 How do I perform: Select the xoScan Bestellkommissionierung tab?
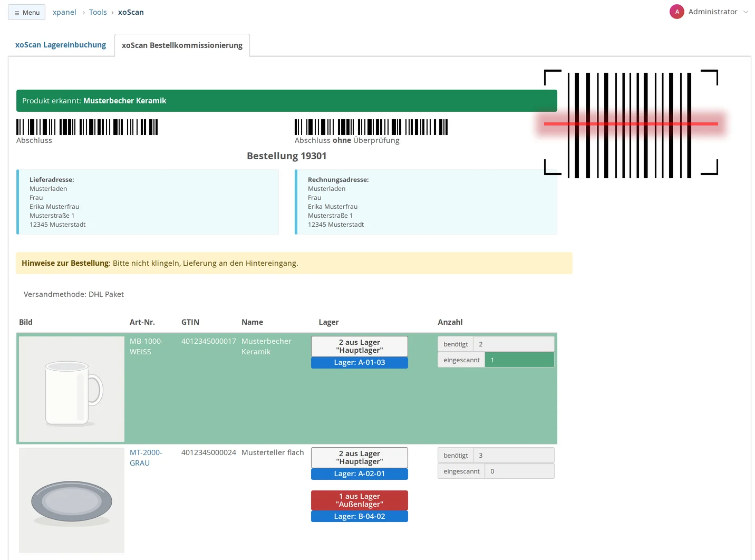tap(182, 45)
